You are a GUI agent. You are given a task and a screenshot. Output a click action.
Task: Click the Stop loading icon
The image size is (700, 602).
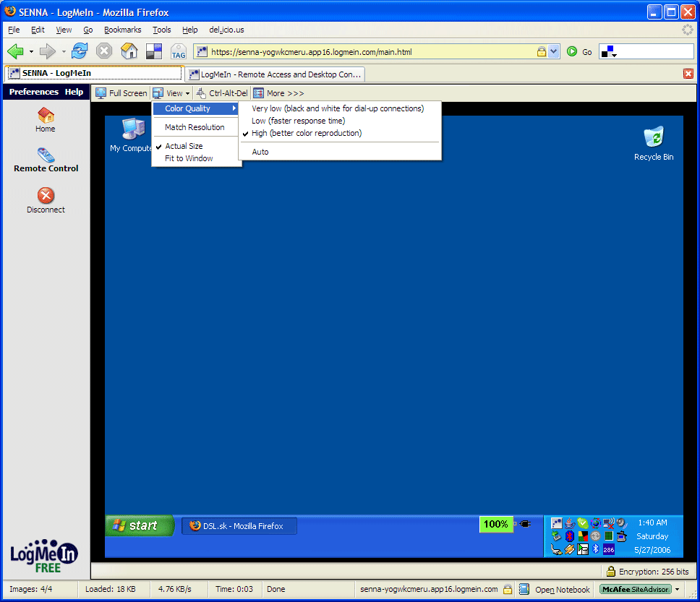tap(104, 51)
